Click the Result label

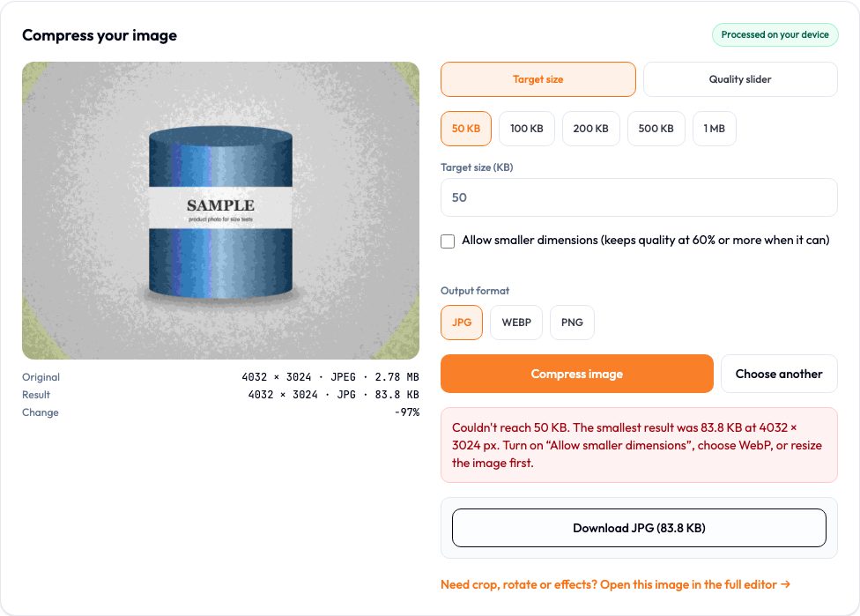click(35, 395)
